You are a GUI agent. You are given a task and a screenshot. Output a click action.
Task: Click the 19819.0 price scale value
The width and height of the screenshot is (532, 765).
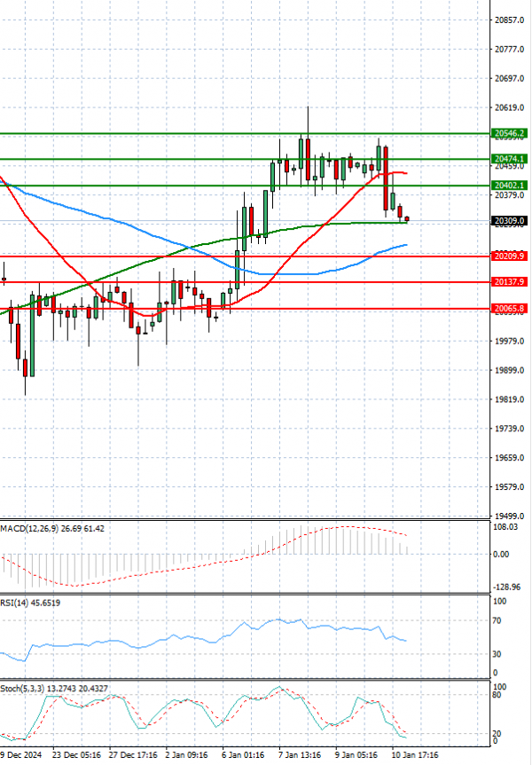(509, 399)
